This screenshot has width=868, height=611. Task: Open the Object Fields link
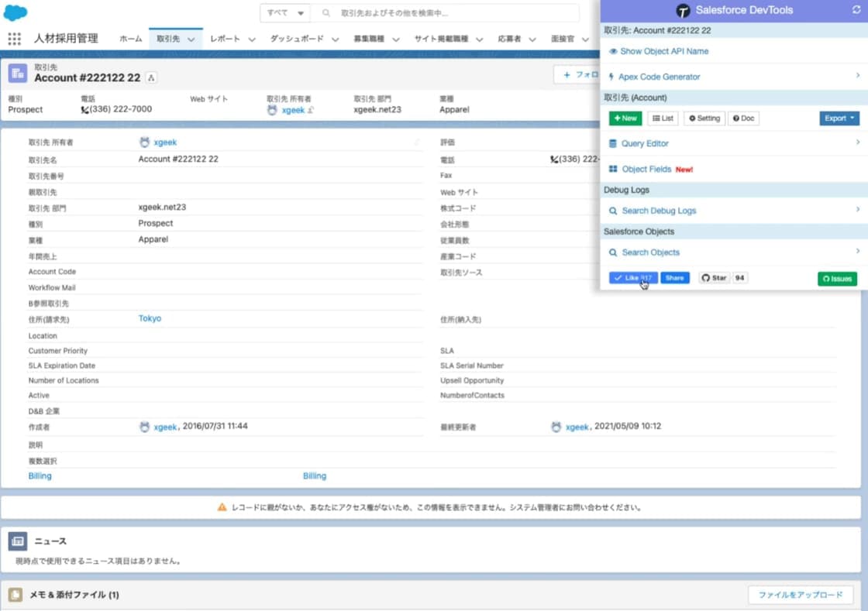(646, 169)
